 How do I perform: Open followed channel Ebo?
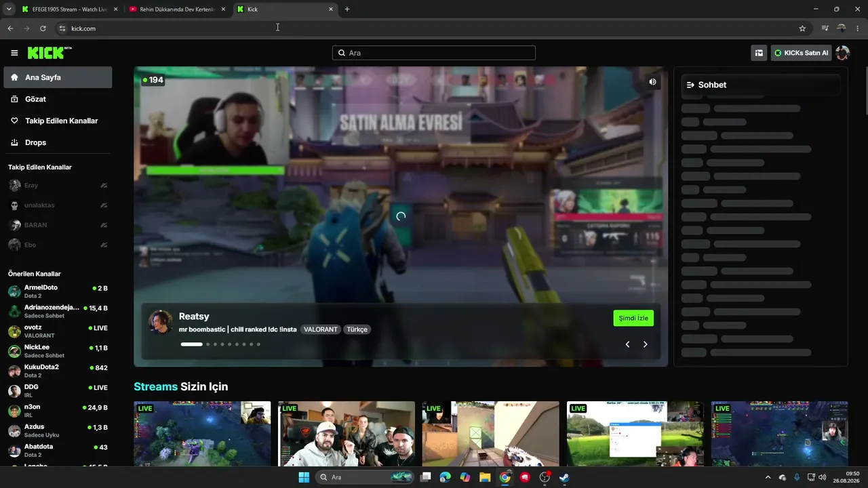58,245
